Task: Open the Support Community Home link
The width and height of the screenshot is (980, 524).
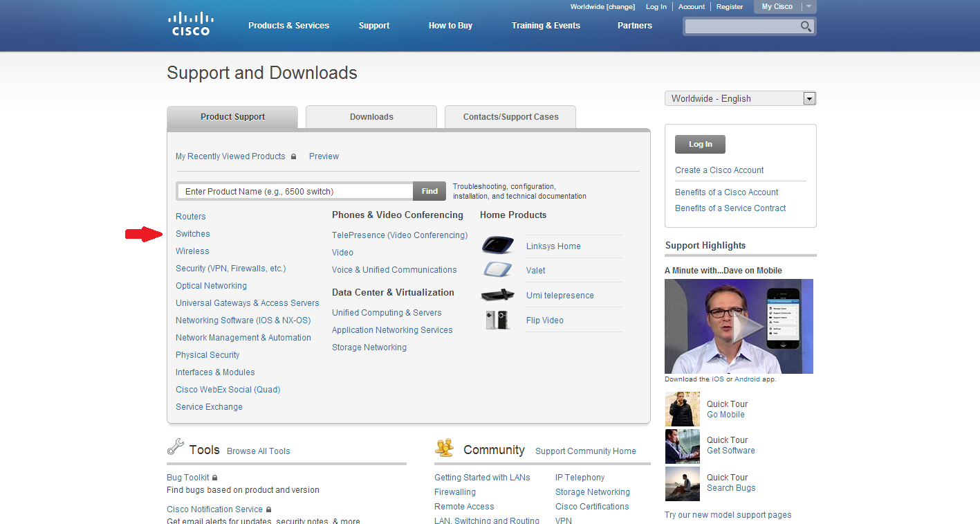Action: pos(586,451)
